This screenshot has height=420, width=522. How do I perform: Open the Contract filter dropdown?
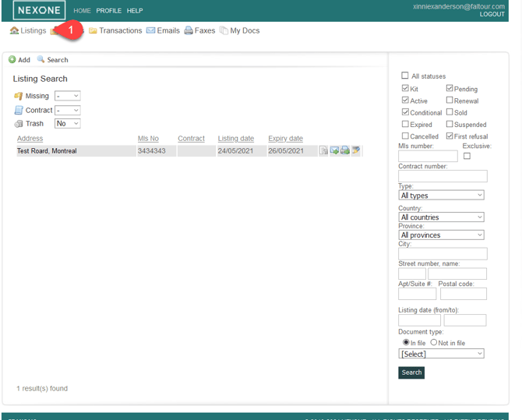pyautogui.click(x=68, y=110)
